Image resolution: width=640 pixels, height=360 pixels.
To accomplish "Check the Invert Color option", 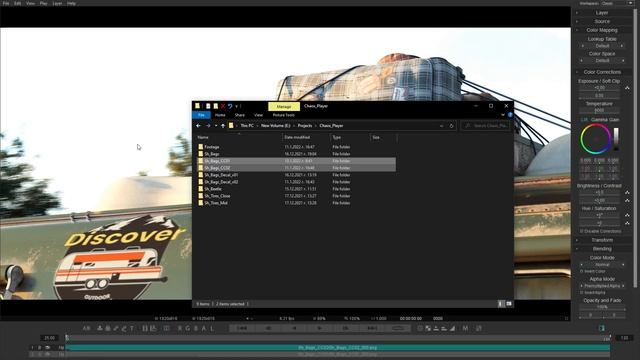I will point(582,271).
